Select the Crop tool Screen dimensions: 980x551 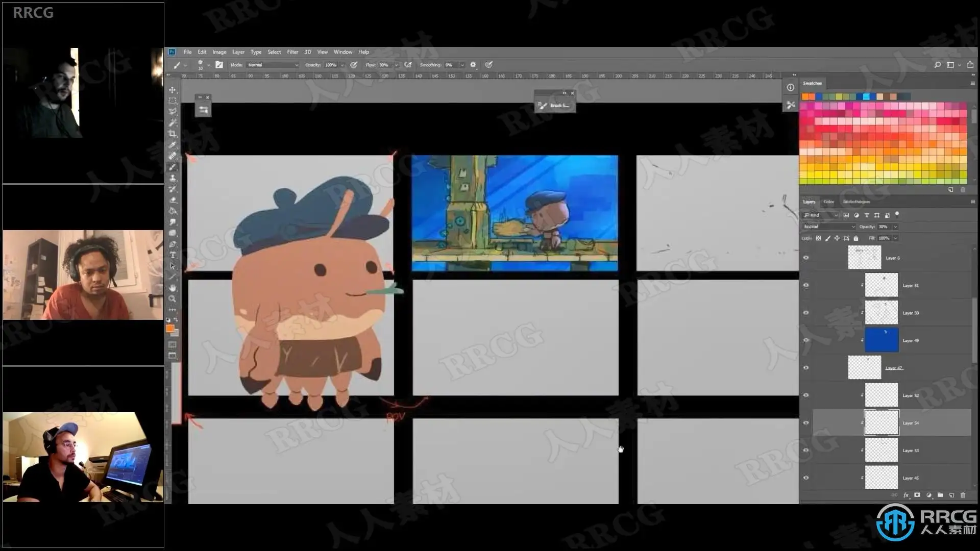coord(173,134)
